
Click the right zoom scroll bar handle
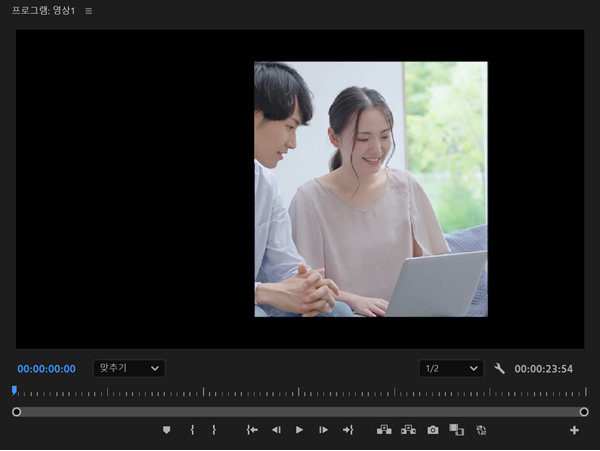click(584, 412)
